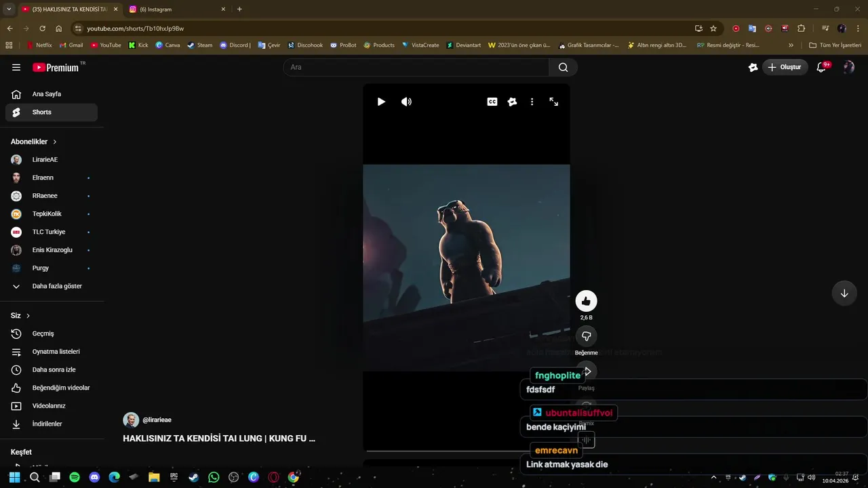Click the address bar URL
The image size is (868, 488).
tap(136, 28)
